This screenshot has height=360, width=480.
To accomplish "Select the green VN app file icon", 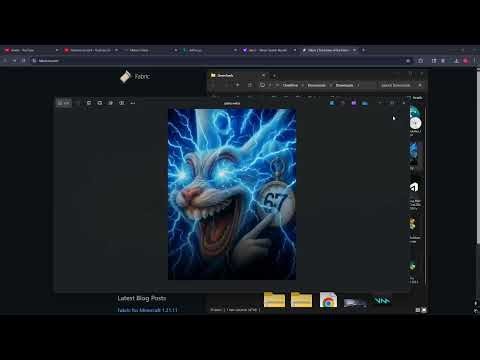I will [x=382, y=300].
